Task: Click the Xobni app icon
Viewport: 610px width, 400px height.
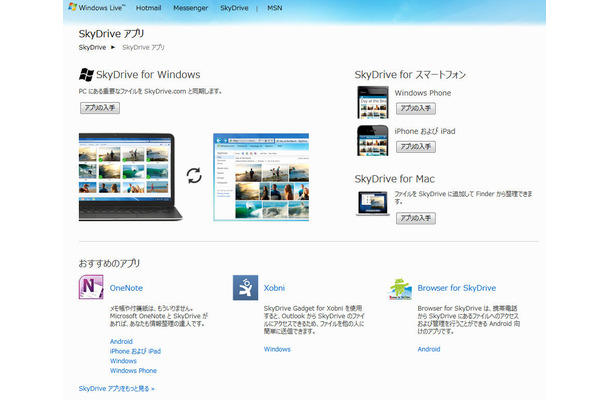Action: tap(245, 288)
